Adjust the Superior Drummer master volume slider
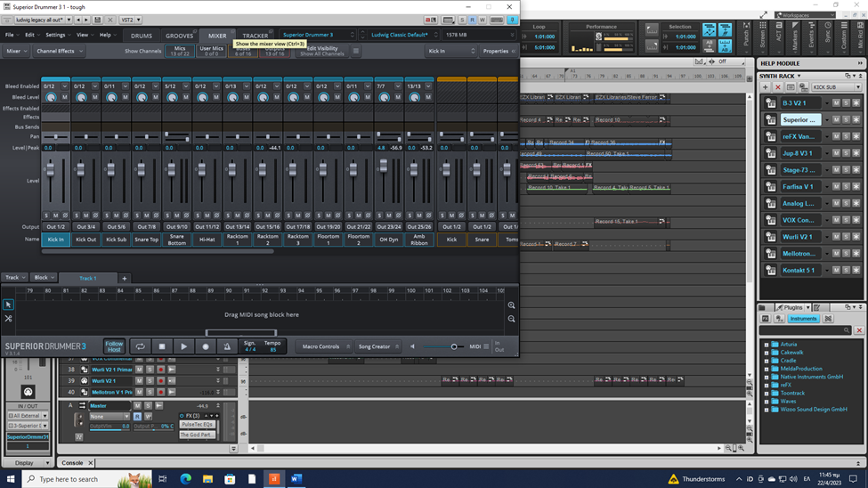 click(x=454, y=346)
